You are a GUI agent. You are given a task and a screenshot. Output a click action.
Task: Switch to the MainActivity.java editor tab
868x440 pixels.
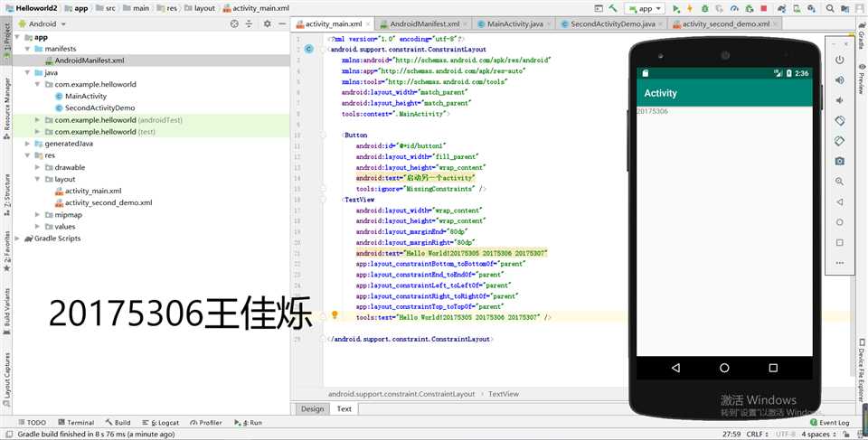[514, 23]
